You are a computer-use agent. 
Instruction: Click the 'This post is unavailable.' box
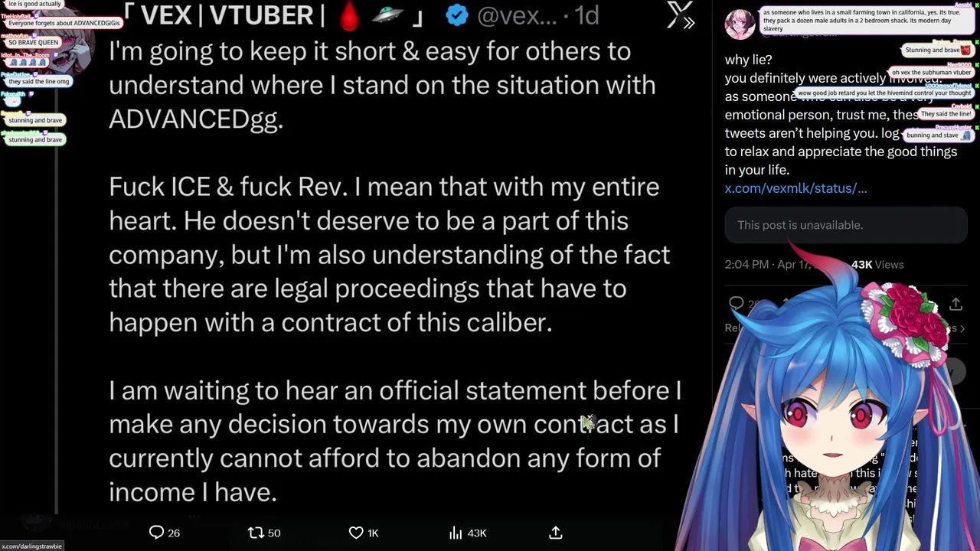coord(846,225)
